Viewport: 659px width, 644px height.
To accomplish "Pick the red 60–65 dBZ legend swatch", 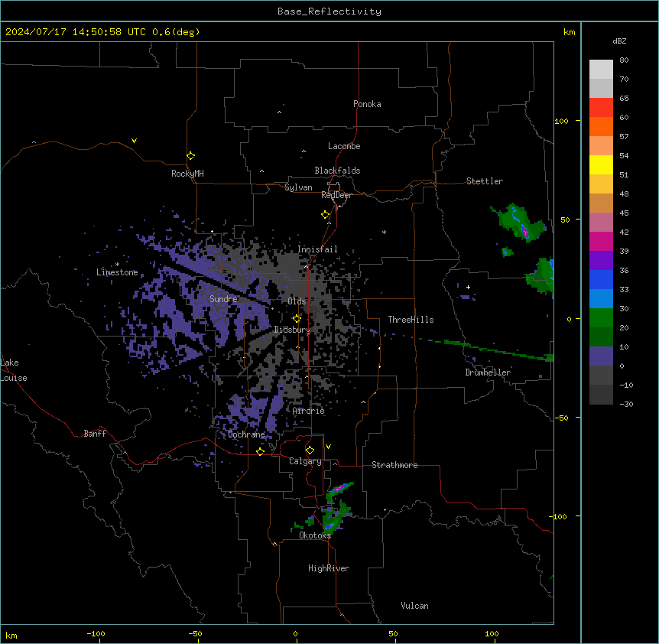I will [x=601, y=108].
